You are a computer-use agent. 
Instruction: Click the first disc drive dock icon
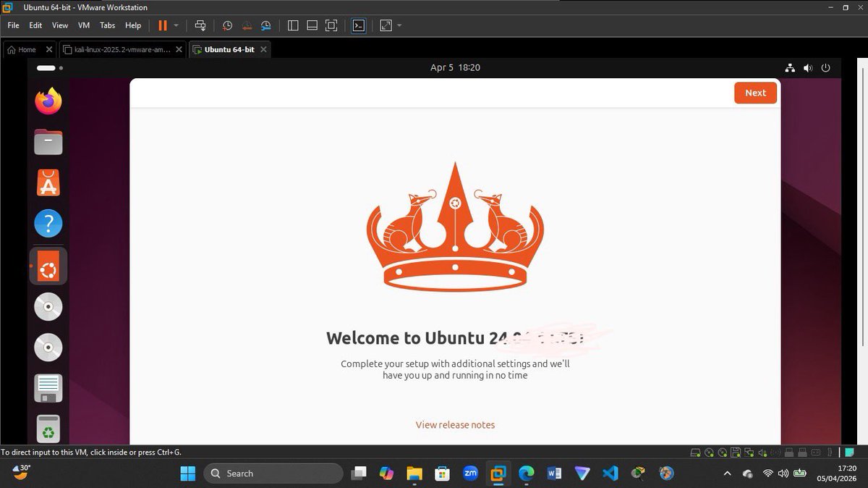click(x=48, y=307)
